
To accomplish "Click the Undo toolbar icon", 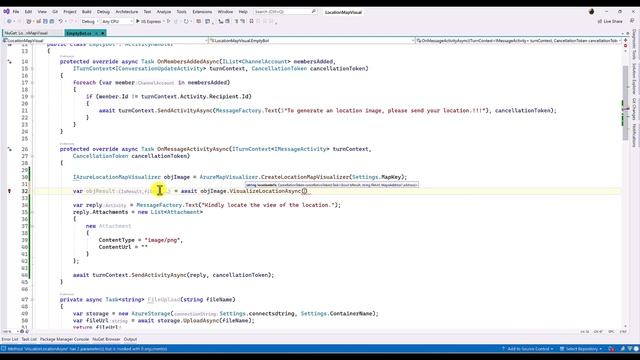I will coord(60,21).
